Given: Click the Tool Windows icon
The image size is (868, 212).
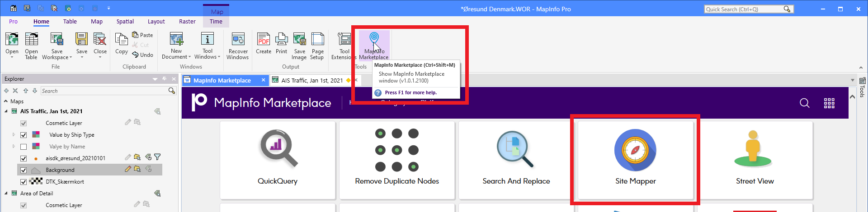Looking at the screenshot, I should click(208, 39).
